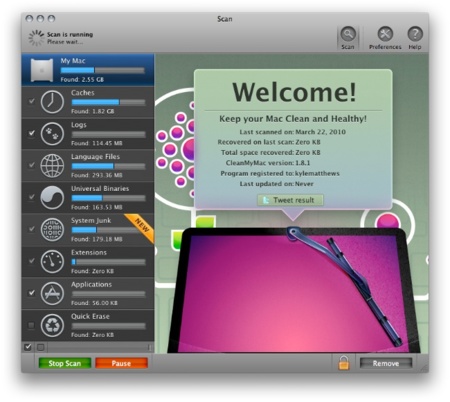Click the My Mac progress bar
This screenshot has height=402, width=450.
pyautogui.click(x=103, y=70)
